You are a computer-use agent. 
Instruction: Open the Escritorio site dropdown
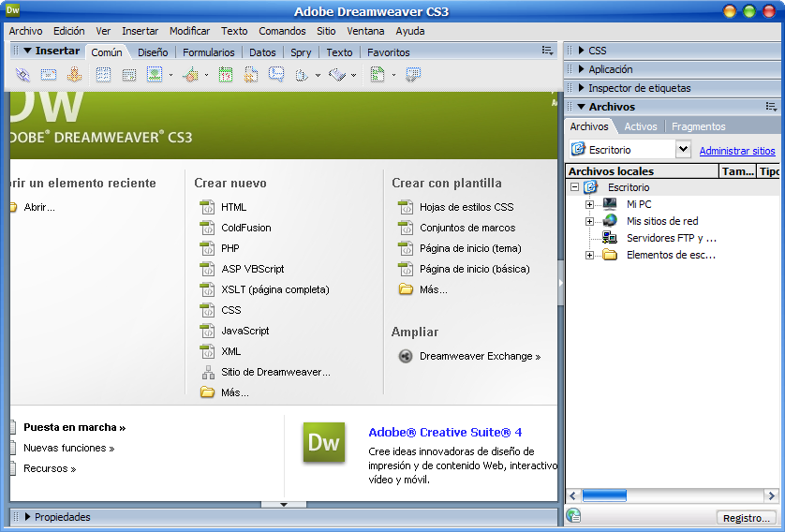(x=683, y=150)
